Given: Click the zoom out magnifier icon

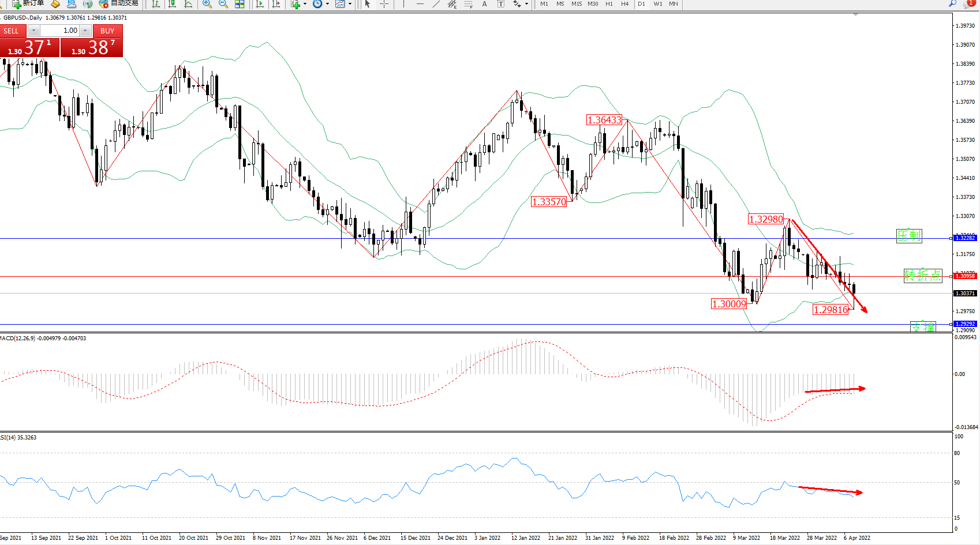Looking at the screenshot, I should click(223, 4).
